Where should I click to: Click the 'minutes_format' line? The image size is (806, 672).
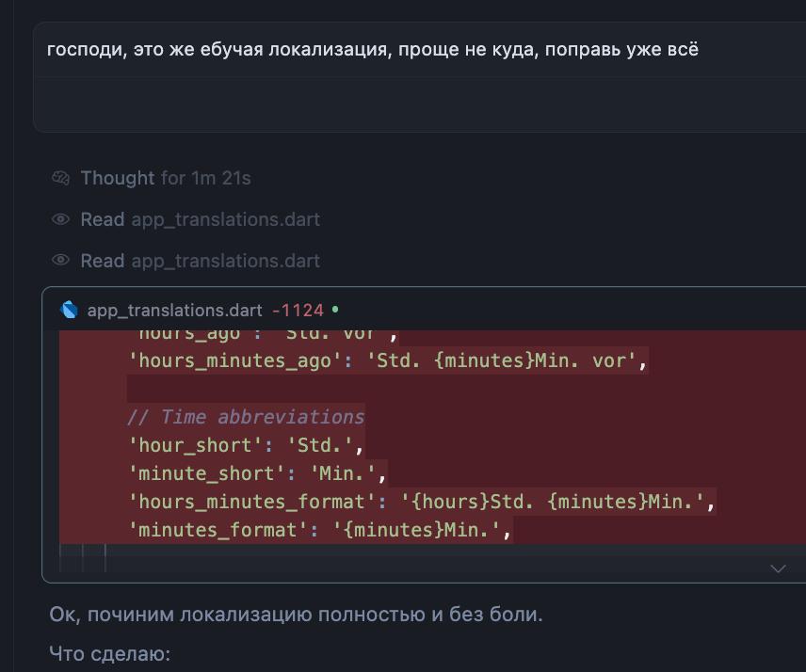(x=320, y=530)
